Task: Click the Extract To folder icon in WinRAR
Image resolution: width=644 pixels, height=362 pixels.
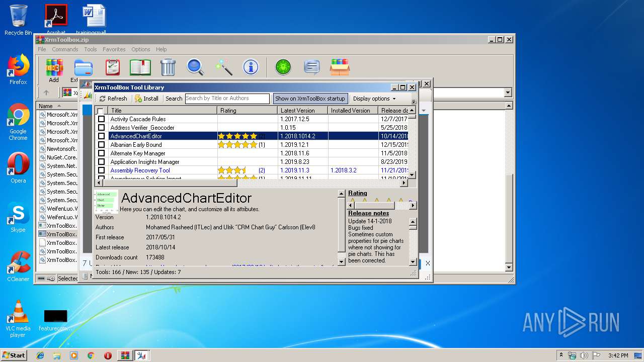Action: click(83, 67)
